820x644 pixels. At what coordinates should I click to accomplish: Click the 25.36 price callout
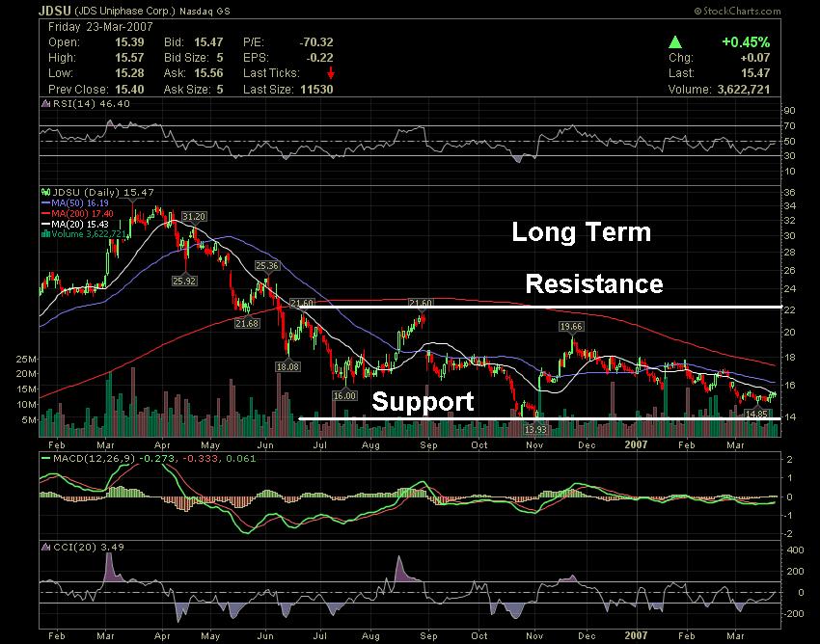coord(266,265)
